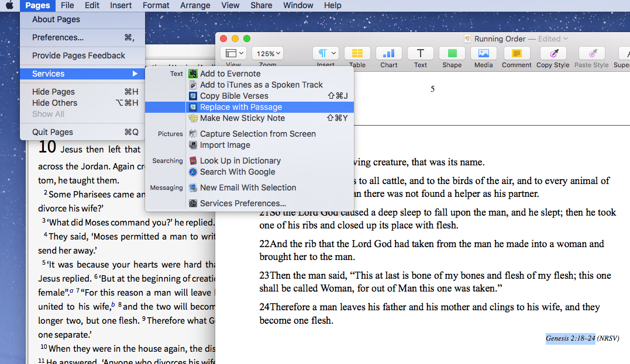Viewport: 630px width, 364px height.
Task: Open the Format menu
Action: pyautogui.click(x=156, y=5)
